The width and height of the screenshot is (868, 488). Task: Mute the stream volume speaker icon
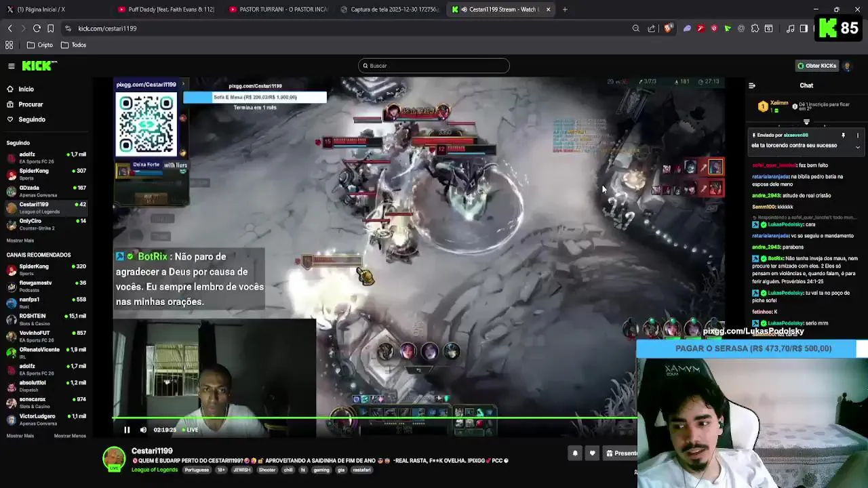[x=143, y=430]
